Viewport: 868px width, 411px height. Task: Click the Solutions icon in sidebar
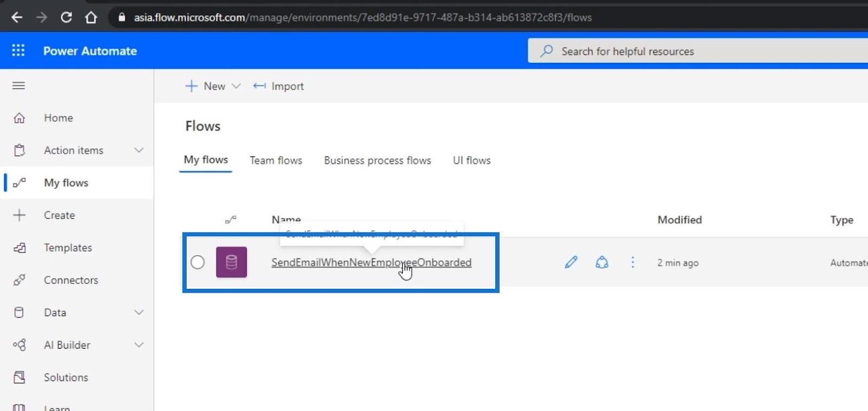click(x=19, y=377)
